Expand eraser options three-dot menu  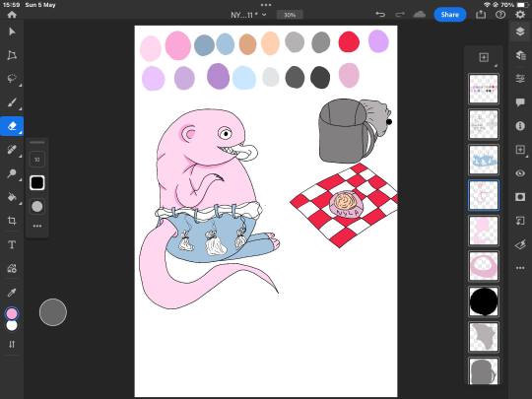tap(37, 226)
